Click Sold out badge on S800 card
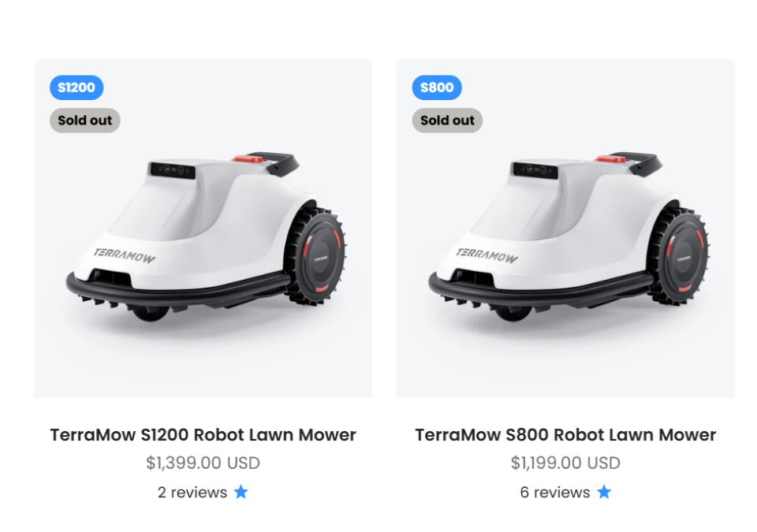 point(447,121)
